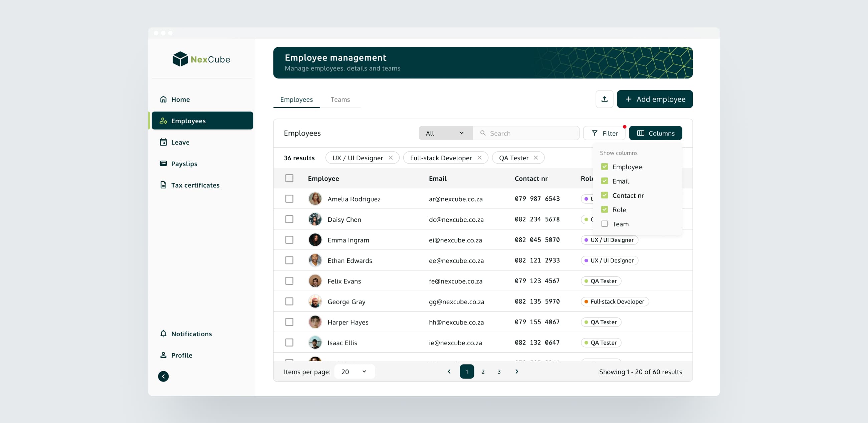Expand the items per page dropdown
Screen dimensions: 868x423
(x=354, y=372)
